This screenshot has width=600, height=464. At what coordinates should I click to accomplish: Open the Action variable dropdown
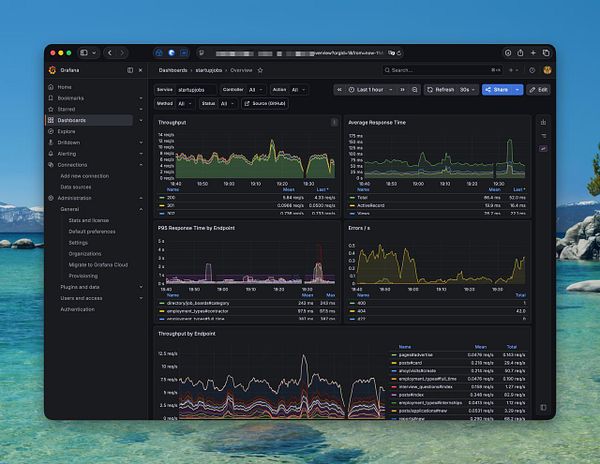298,90
